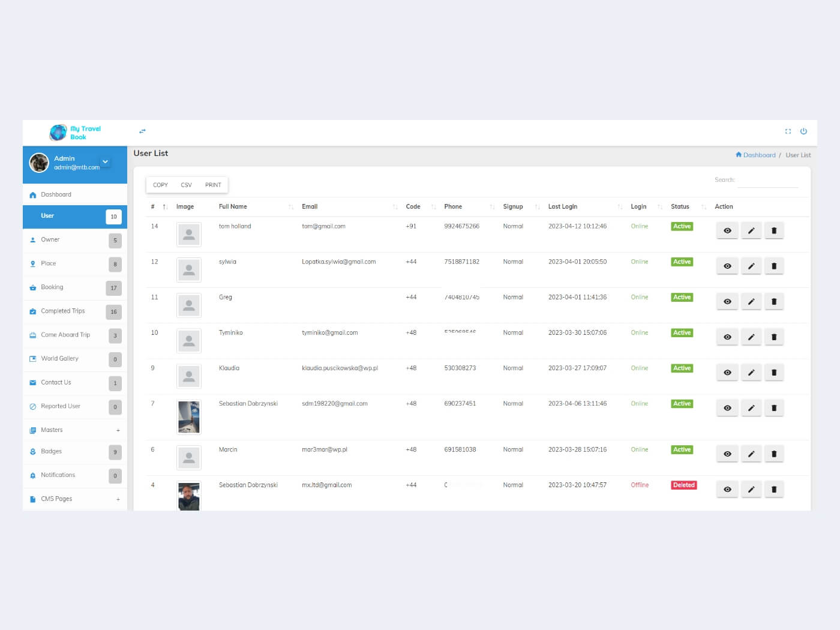Open the Admin profile dropdown chevron
840x630 pixels.
[x=105, y=162]
